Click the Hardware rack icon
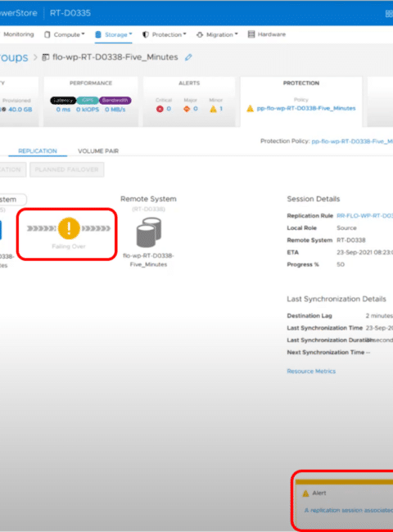This screenshot has height=532, width=393. coord(251,34)
